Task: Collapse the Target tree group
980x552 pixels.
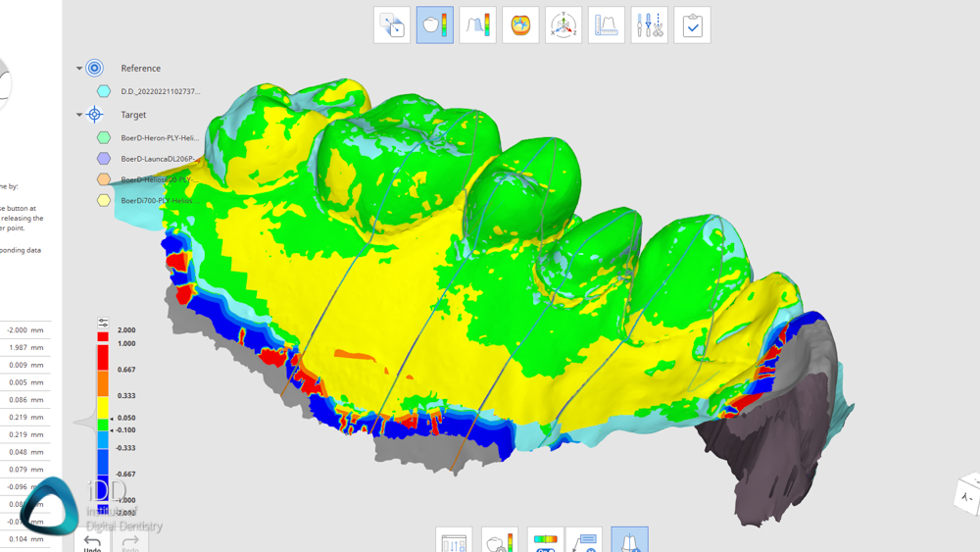Action: (79, 115)
